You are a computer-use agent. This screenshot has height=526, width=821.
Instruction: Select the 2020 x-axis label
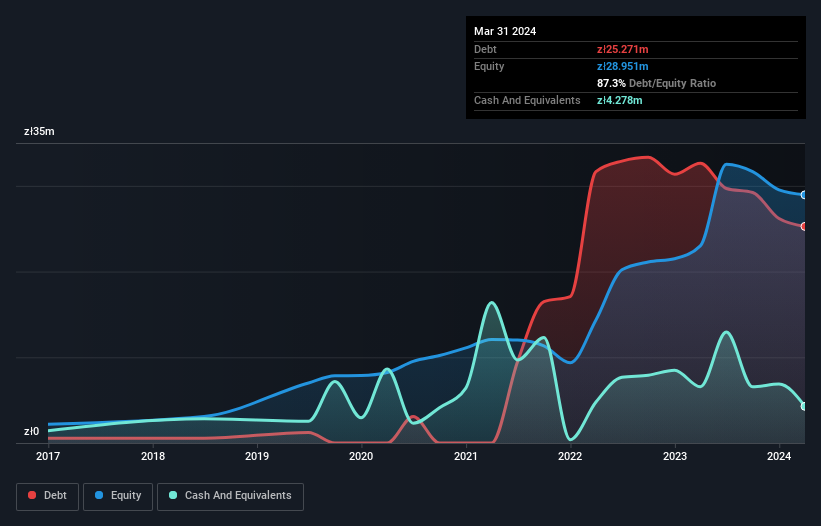[361, 456]
